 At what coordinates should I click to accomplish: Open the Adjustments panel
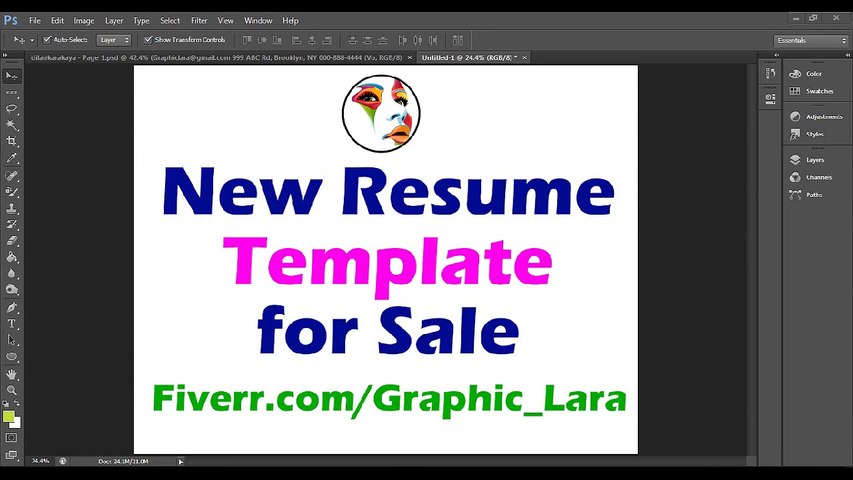tap(814, 116)
